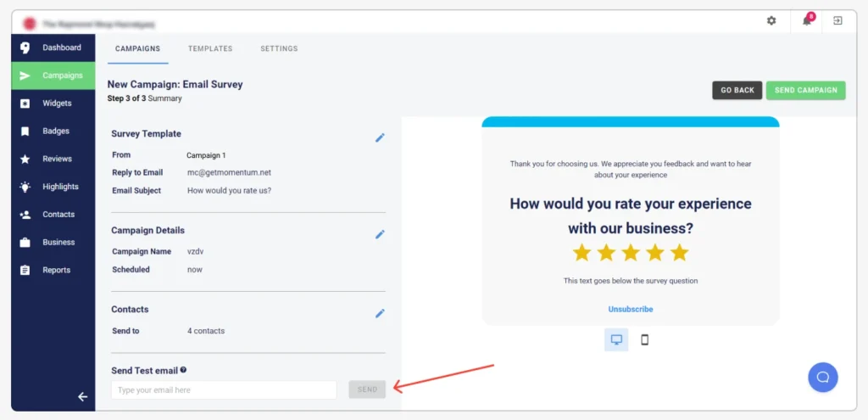Click the Send Test email help icon
The image size is (868, 420).
point(183,370)
